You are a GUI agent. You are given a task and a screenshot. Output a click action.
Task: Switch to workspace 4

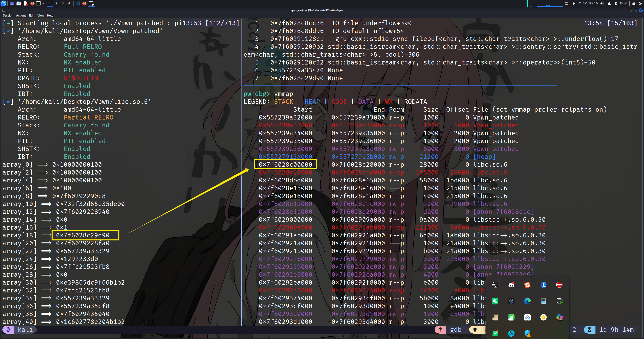point(69,3)
